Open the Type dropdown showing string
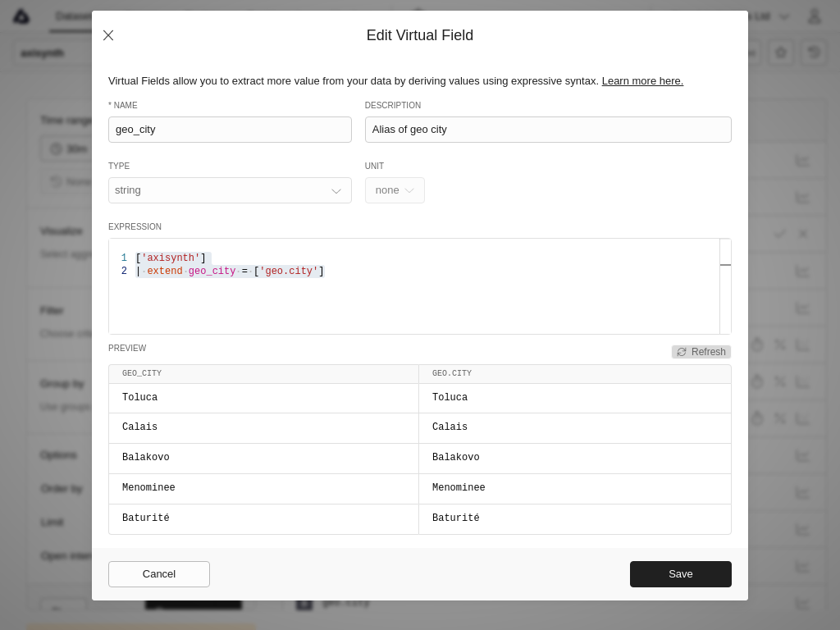This screenshot has height=630, width=840. point(230,190)
